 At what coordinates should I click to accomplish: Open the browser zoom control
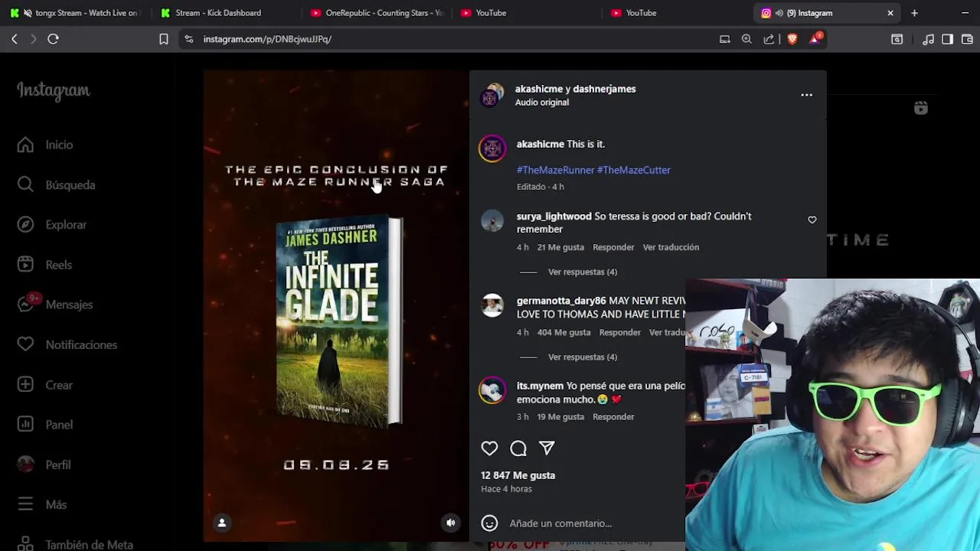click(x=746, y=39)
